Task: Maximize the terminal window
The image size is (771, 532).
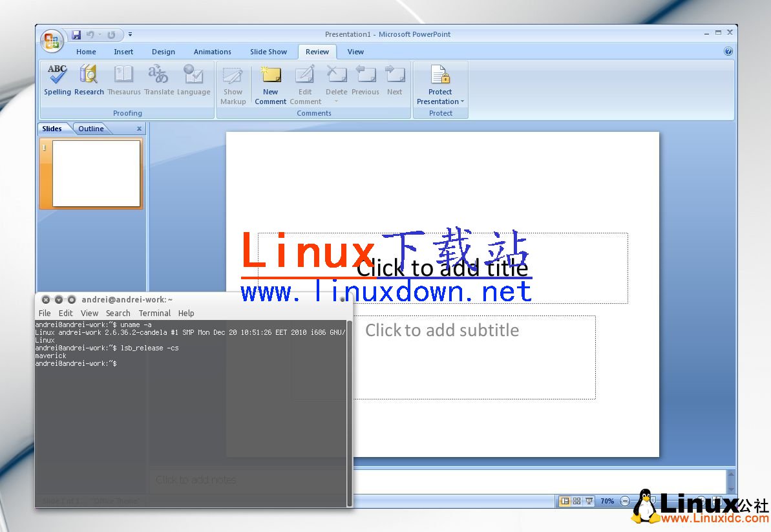Action: point(71,299)
